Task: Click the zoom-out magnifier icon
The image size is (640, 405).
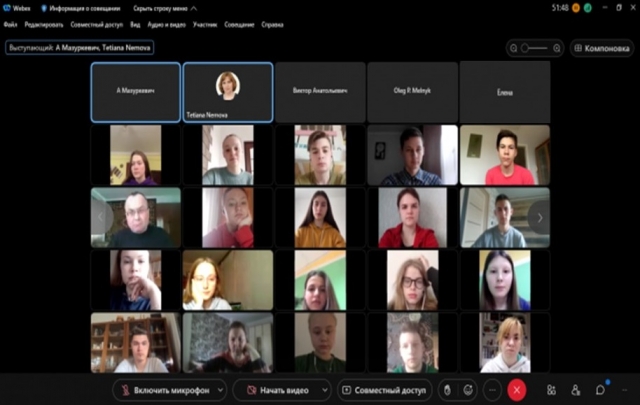Action: click(x=514, y=48)
